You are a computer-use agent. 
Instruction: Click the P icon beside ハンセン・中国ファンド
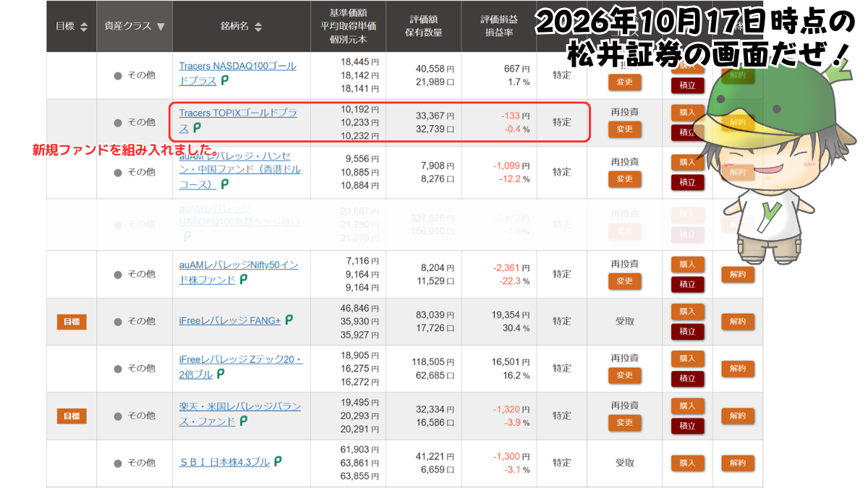point(225,184)
